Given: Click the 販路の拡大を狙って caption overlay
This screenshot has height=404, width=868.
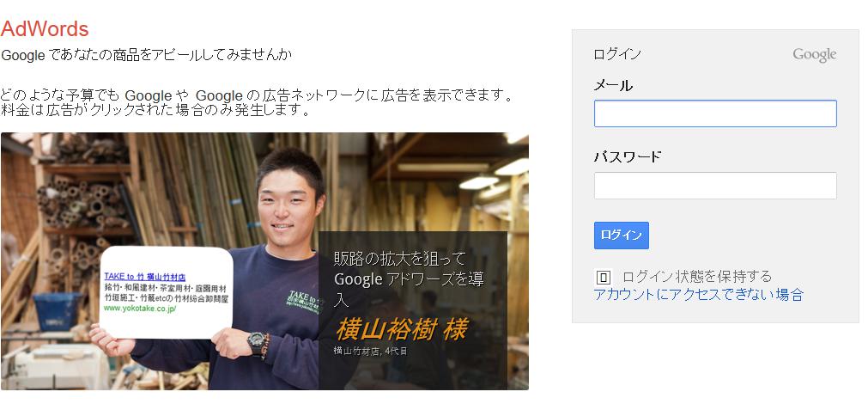Looking at the screenshot, I should pos(413,310).
